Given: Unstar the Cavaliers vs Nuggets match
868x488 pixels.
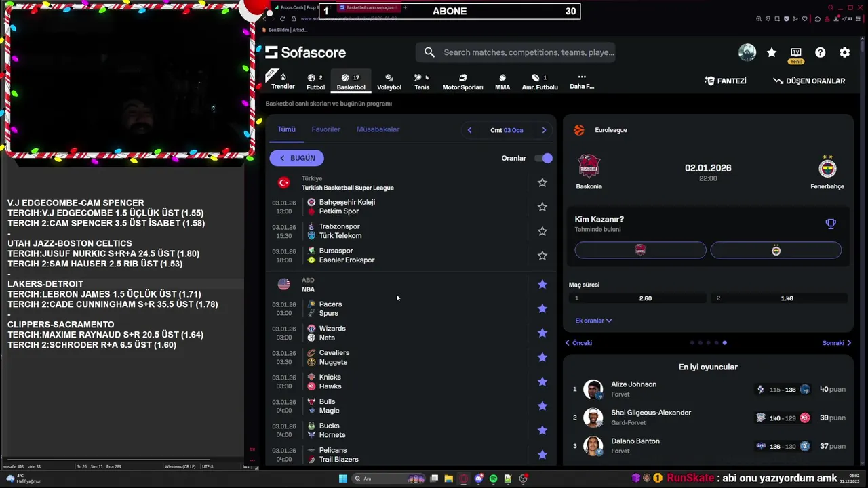Looking at the screenshot, I should pyautogui.click(x=542, y=358).
